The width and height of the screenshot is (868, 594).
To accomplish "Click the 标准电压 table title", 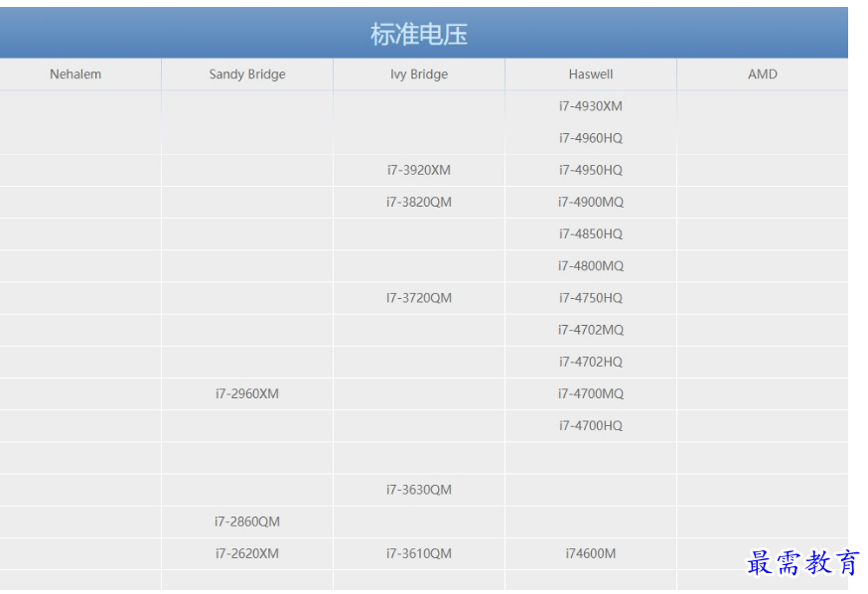I will 419,35.
